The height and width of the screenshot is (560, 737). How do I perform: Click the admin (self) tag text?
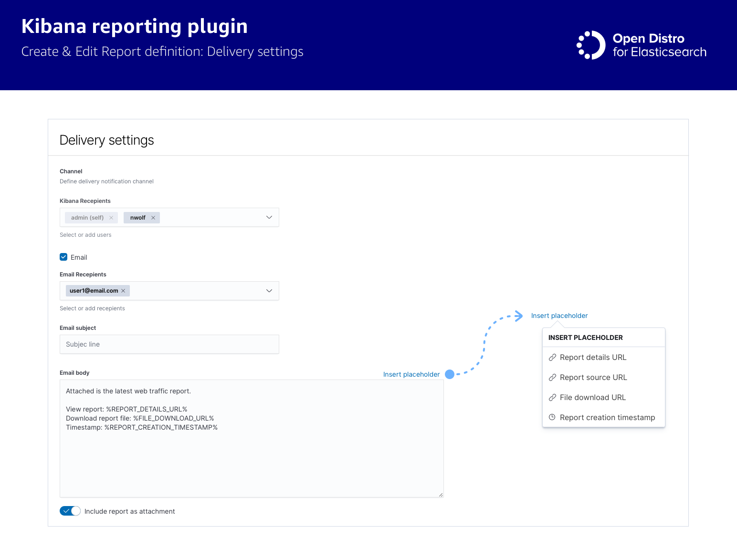[x=87, y=218]
